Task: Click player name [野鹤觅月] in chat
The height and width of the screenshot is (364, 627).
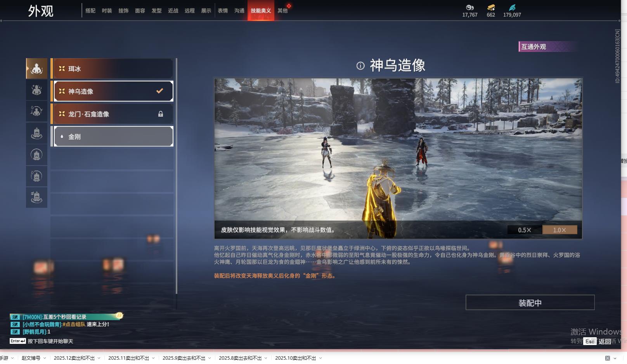Action: pos(34,331)
